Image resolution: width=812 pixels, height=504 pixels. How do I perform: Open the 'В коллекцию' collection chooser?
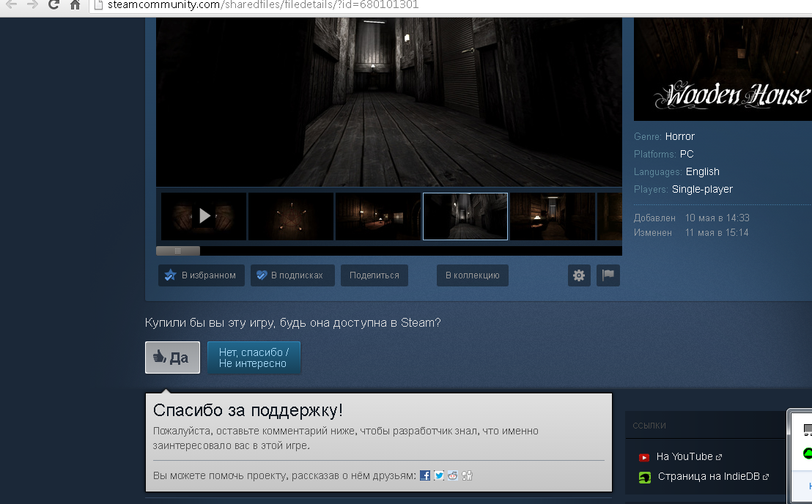pyautogui.click(x=472, y=275)
